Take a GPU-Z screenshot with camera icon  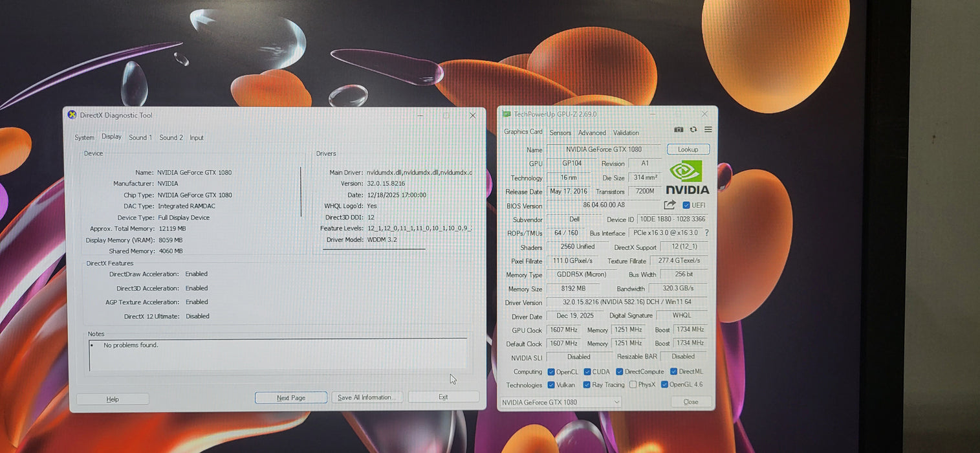click(679, 130)
